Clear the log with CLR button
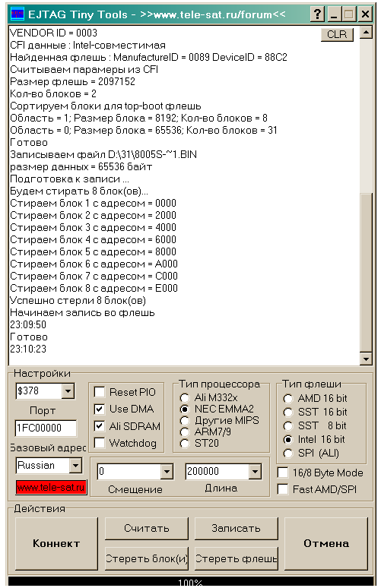This screenshot has height=588, width=381. pos(337,34)
